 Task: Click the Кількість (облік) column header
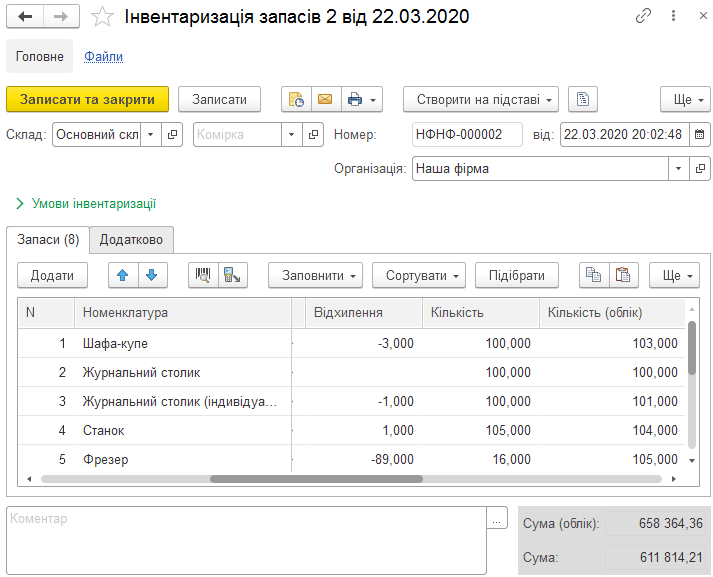point(612,313)
